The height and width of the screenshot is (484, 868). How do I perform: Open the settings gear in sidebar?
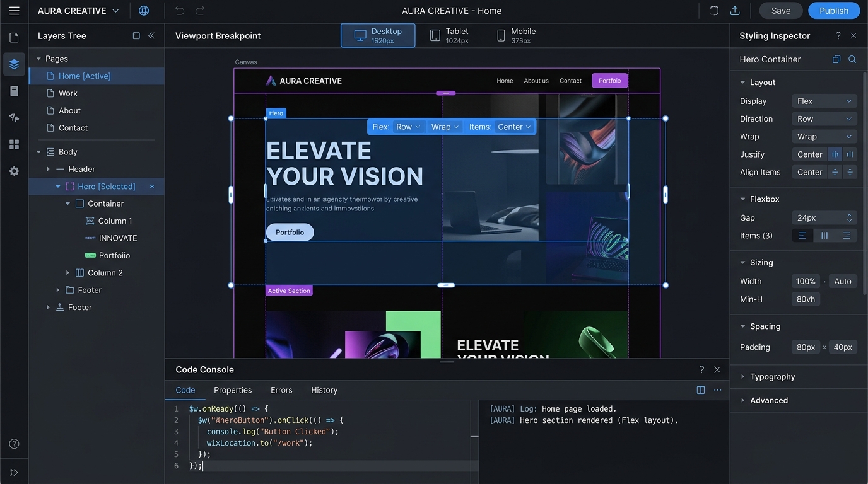tap(14, 171)
